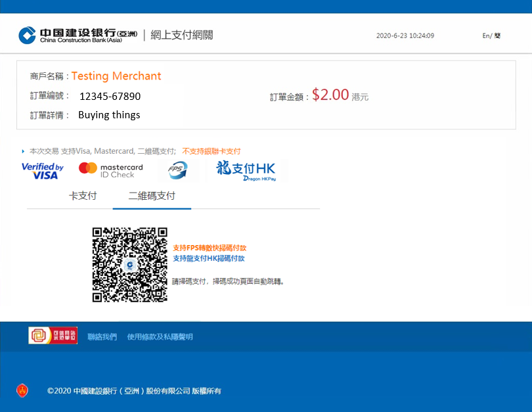Screen dimensions: 532x412
Task: Click the timestamp 2020-6-23 10:24:09
Action: 405,35
